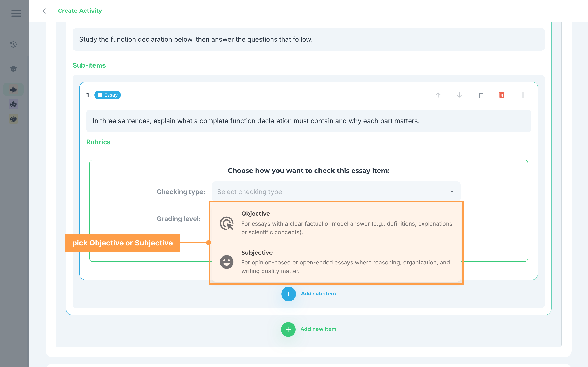
Task: Open the hamburger menu
Action: pyautogui.click(x=16, y=13)
